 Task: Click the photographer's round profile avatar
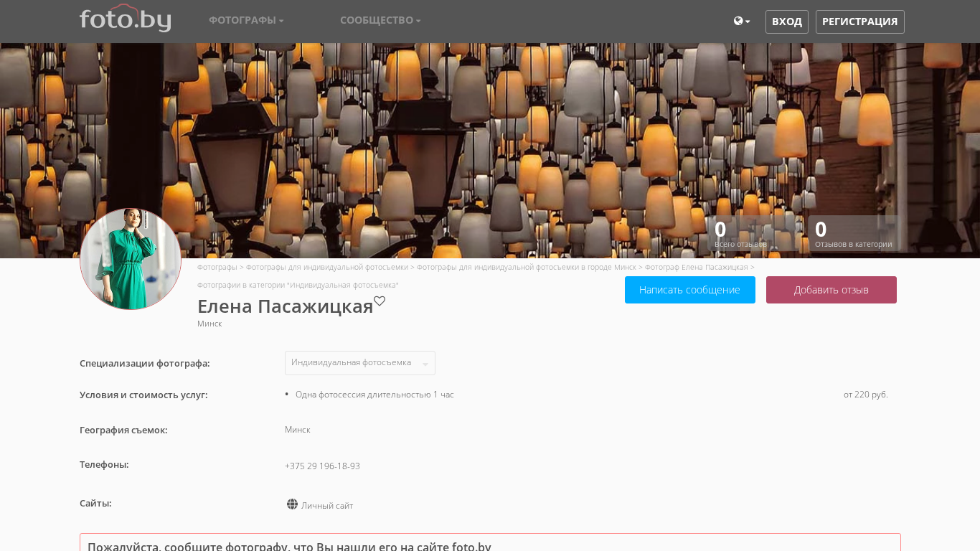coord(131,259)
